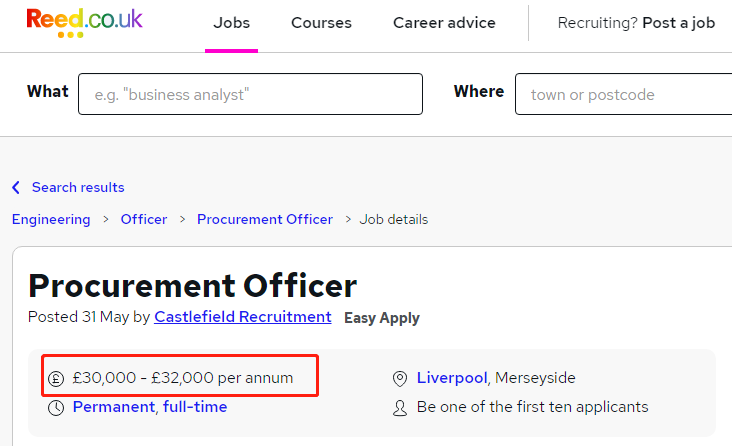The width and height of the screenshot is (732, 446).
Task: Click the back chevron before Search results
Action: point(16,187)
